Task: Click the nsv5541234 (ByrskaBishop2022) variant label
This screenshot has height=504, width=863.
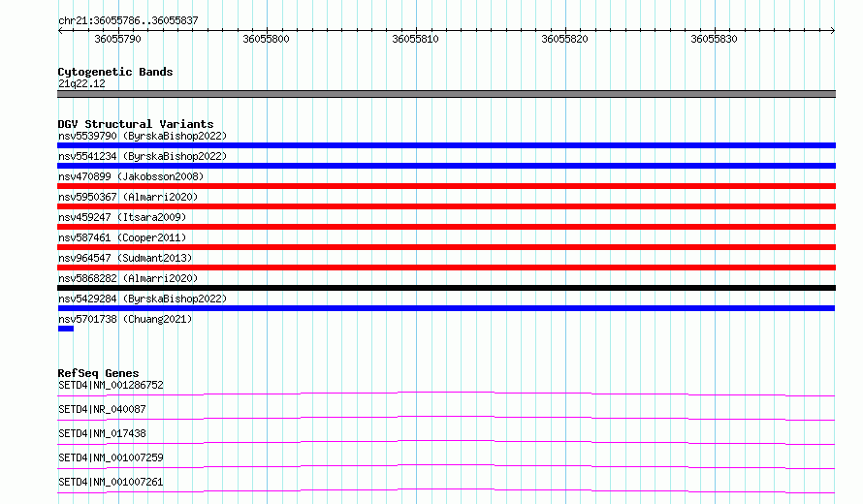Action: (143, 156)
